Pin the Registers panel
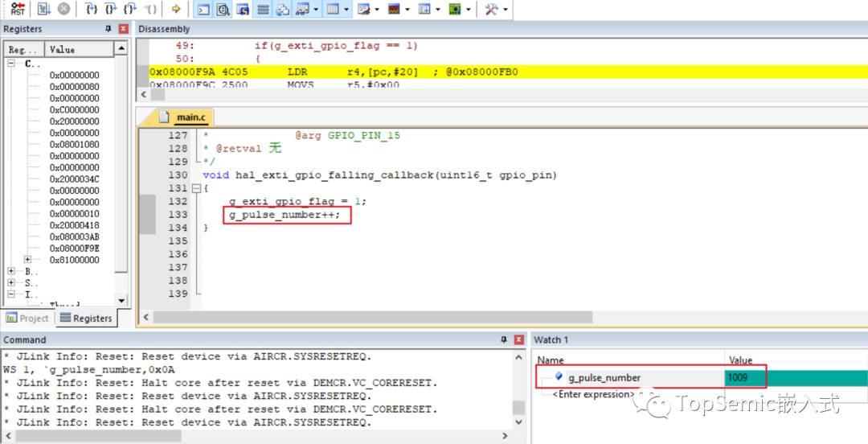The width and height of the screenshot is (868, 444). coord(108,29)
